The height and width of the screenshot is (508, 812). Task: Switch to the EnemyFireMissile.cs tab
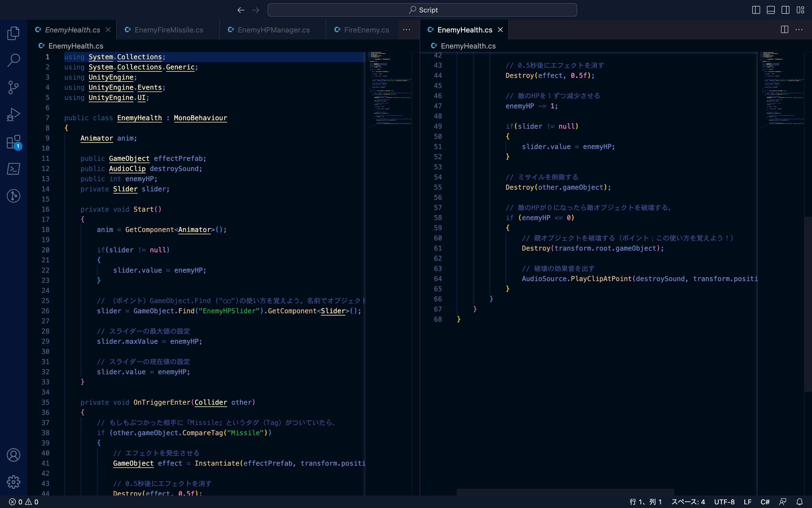168,30
